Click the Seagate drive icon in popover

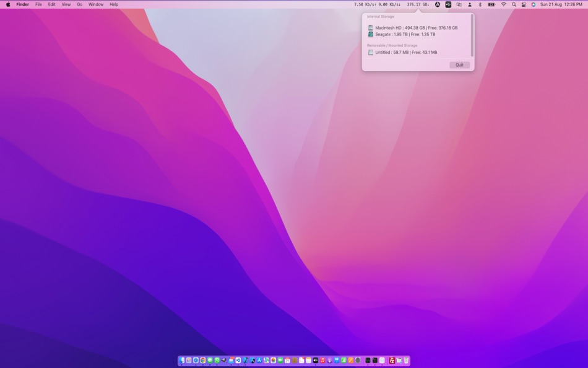(x=371, y=34)
